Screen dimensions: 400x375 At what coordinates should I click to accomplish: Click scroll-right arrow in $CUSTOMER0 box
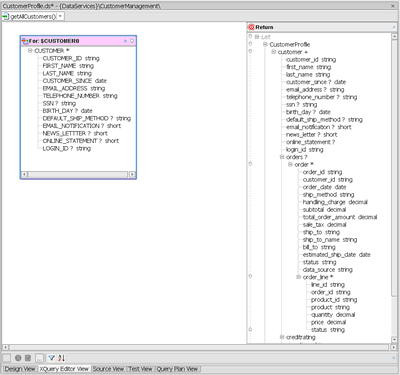point(132,174)
